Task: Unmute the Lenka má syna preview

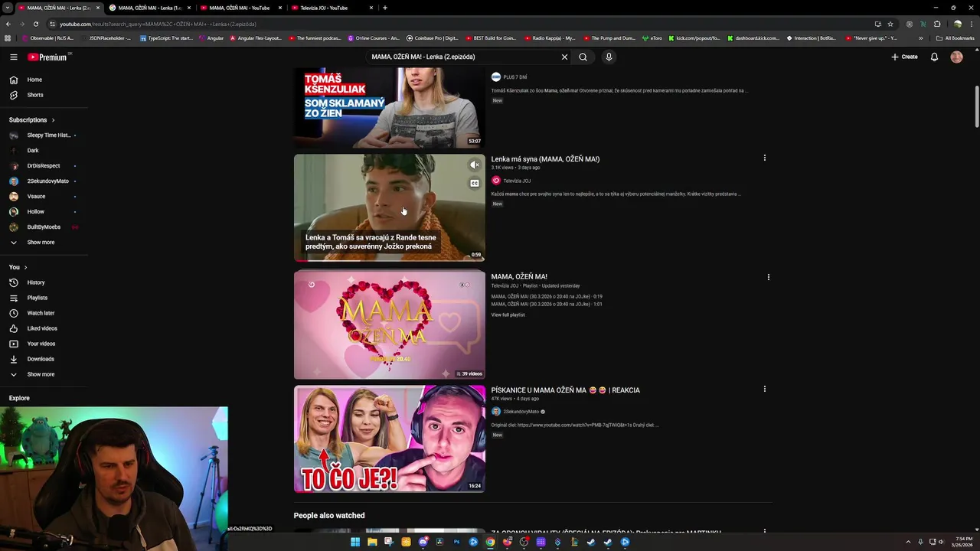Action: [x=475, y=165]
